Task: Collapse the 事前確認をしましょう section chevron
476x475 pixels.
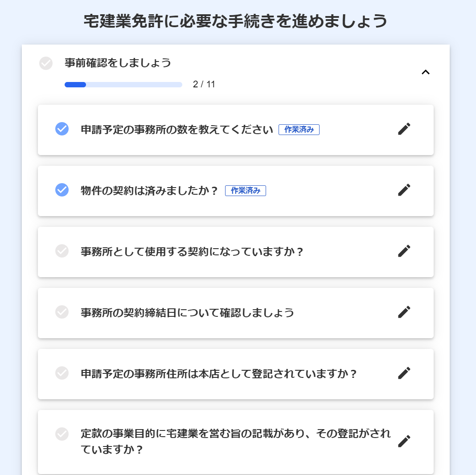Action: [426, 72]
